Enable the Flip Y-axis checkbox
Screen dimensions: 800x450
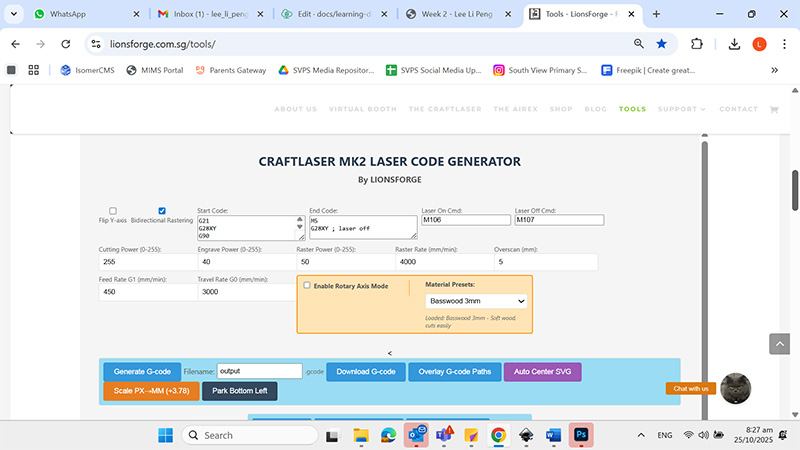click(112, 211)
